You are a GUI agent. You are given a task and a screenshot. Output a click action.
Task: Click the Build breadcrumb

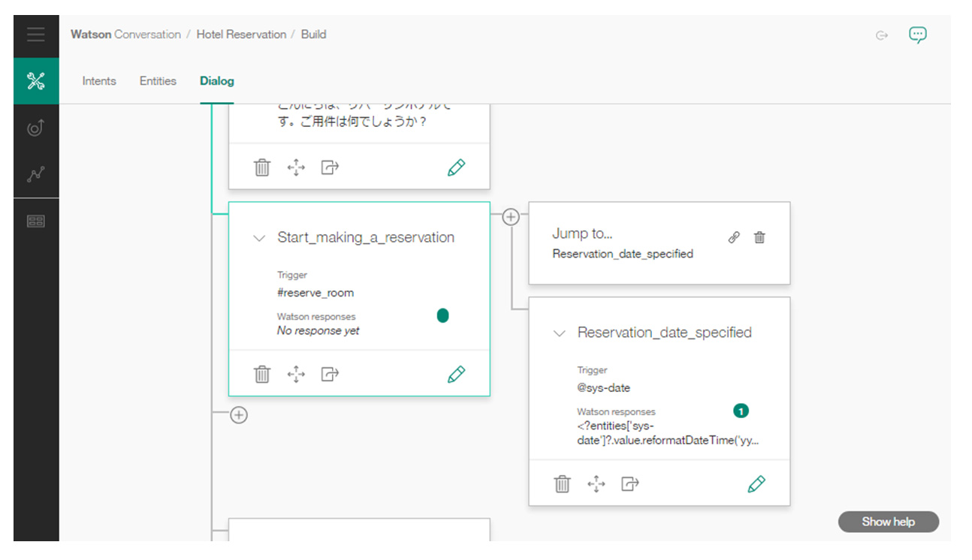[313, 35]
